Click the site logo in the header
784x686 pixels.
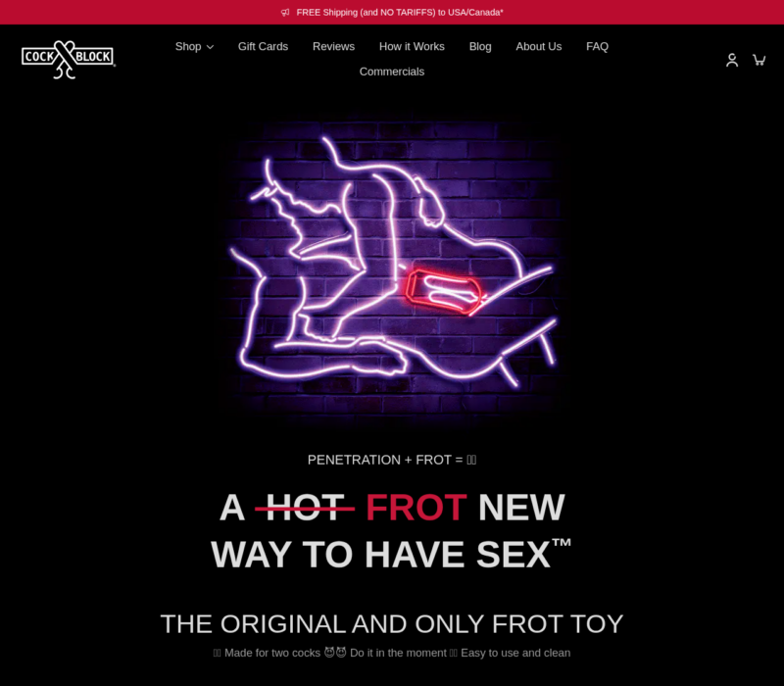[x=69, y=60]
